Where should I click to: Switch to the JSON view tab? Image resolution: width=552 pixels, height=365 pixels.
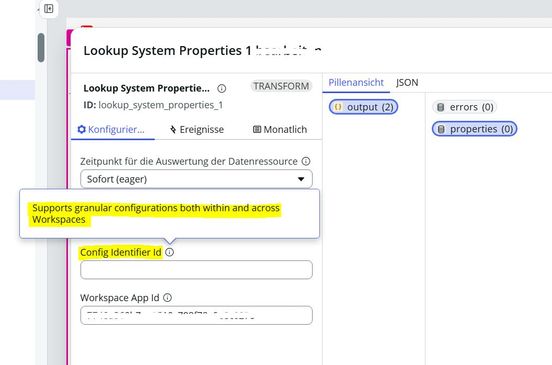click(x=407, y=83)
